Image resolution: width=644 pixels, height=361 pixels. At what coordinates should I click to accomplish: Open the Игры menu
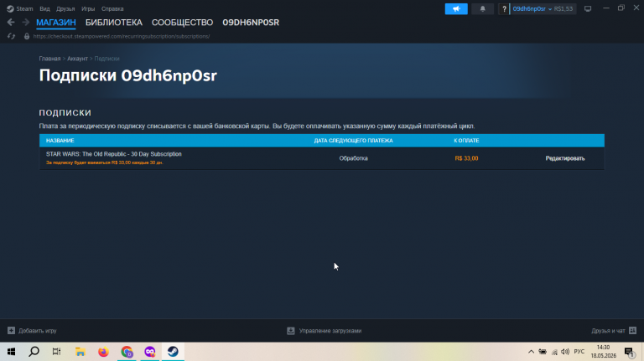click(88, 8)
